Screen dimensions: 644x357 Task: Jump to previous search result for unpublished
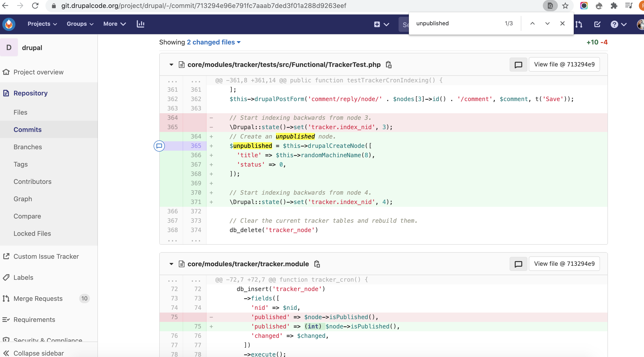coord(532,23)
